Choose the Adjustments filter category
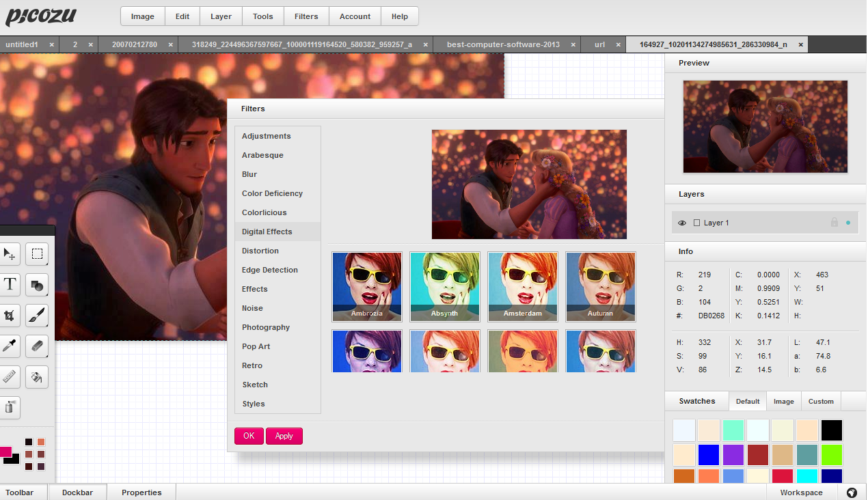Image resolution: width=868 pixels, height=500 pixels. coord(277,136)
